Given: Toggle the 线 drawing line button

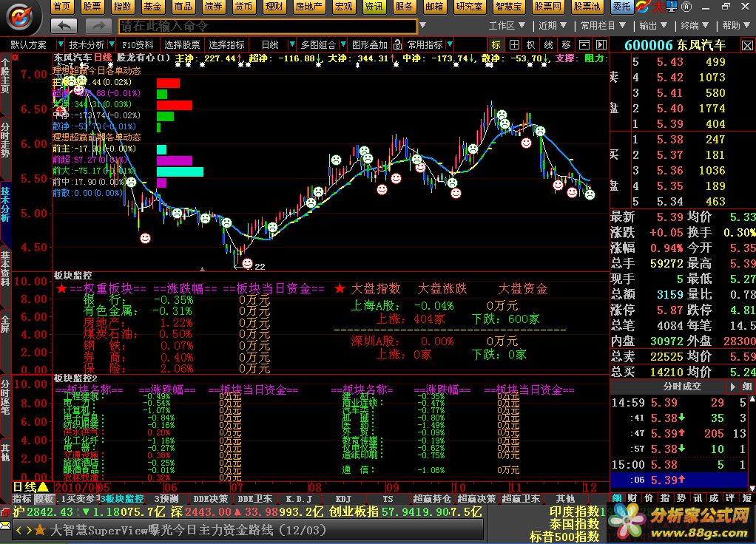Looking at the screenshot, I should tap(548, 45).
